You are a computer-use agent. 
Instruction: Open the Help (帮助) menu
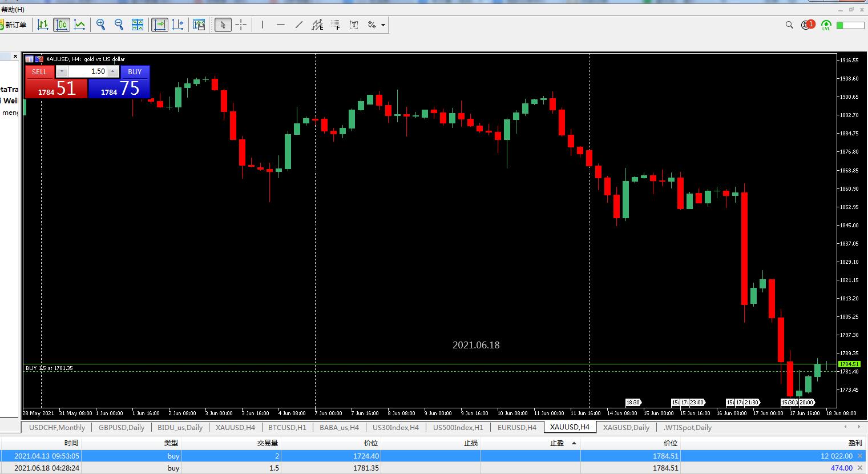13,9
